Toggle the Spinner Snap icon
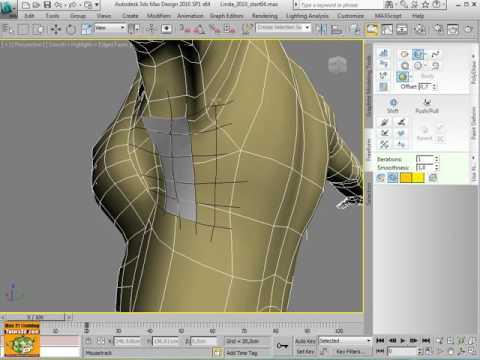 [x=230, y=29]
